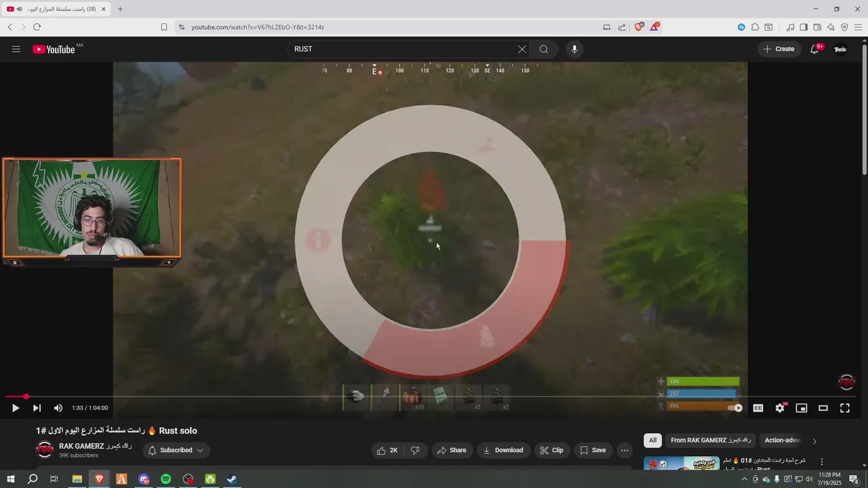Open Brave Rewards triangle icon
Image resolution: width=868 pixels, height=488 pixels.
tap(654, 27)
